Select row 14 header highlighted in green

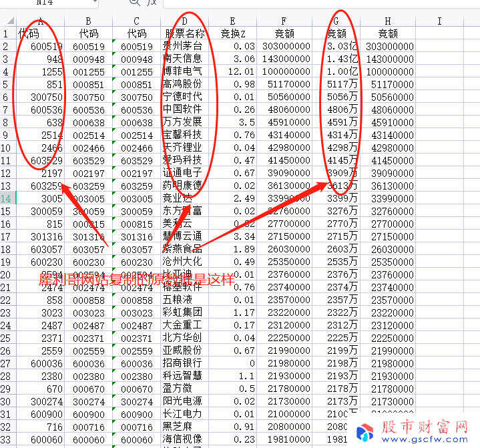[8, 198]
